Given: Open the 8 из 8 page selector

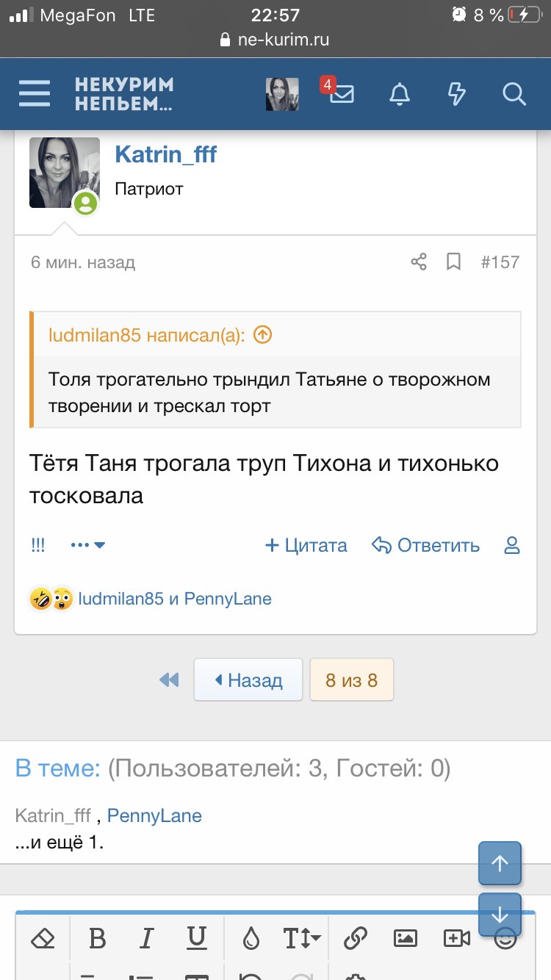Looking at the screenshot, I should pos(351,680).
